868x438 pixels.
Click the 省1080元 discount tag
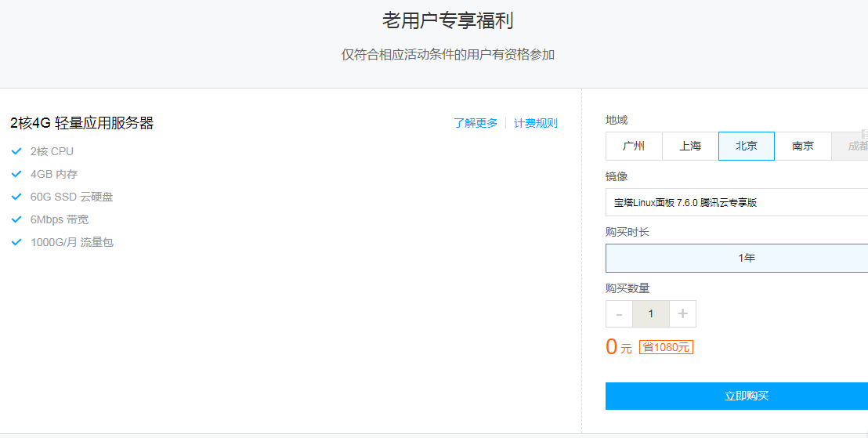(666, 347)
